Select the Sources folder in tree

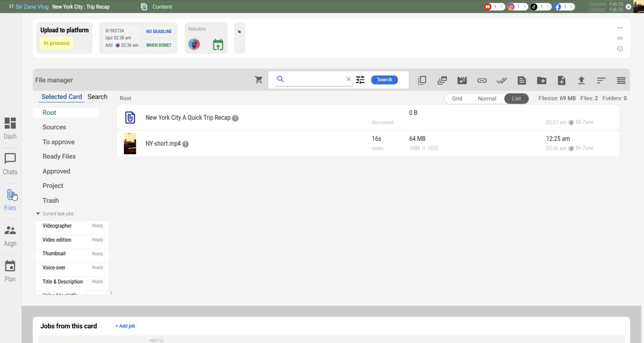click(x=54, y=127)
